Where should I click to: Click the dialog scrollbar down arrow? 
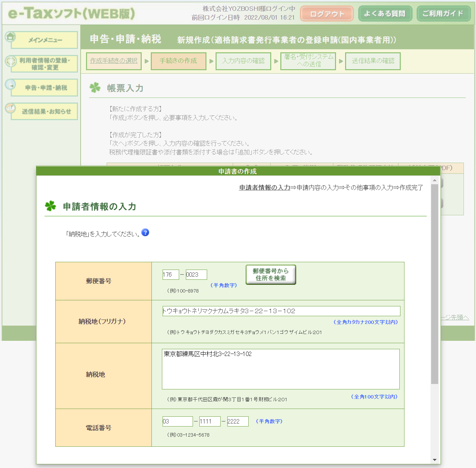[435, 460]
